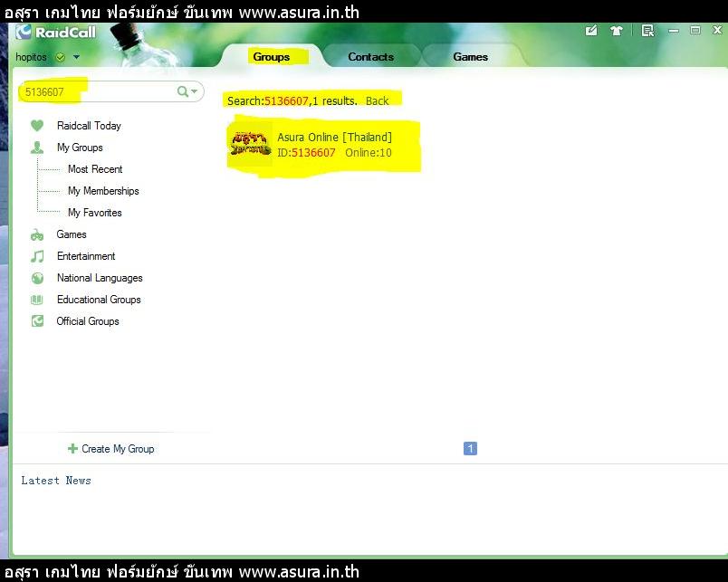This screenshot has height=582, width=728.
Task: Expand the search options dropdown arrow
Action: (x=194, y=91)
